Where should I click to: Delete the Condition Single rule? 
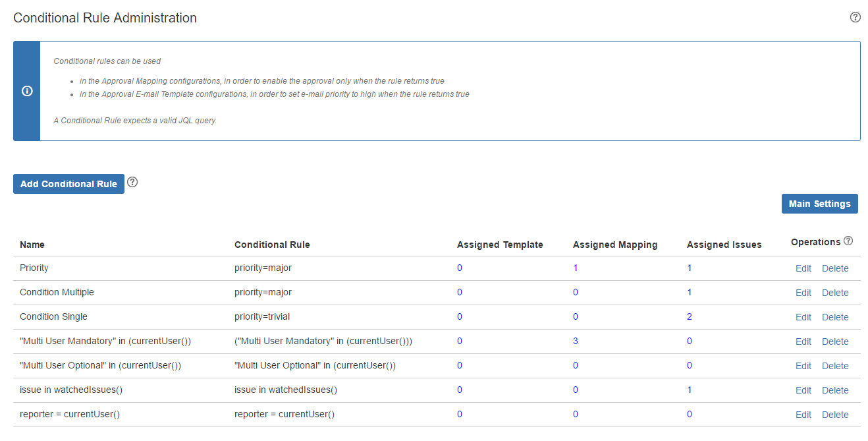click(834, 317)
